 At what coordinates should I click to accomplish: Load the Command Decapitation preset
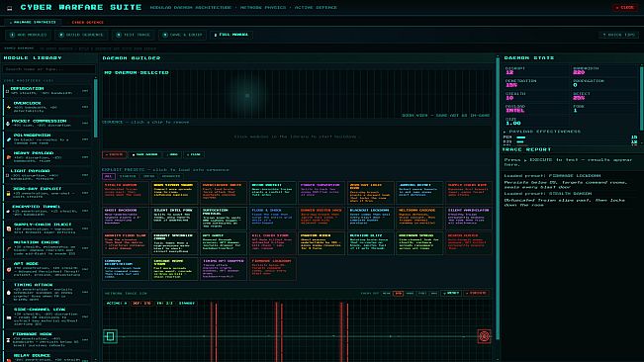click(126, 269)
